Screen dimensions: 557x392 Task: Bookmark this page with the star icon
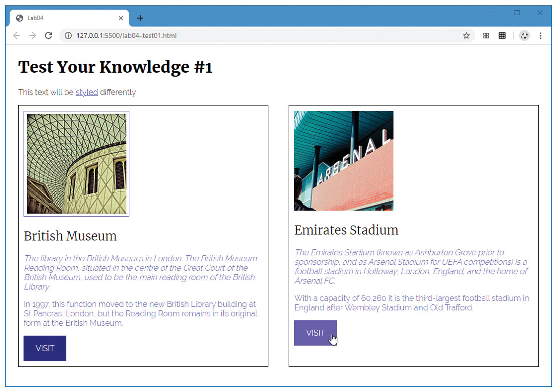point(466,36)
